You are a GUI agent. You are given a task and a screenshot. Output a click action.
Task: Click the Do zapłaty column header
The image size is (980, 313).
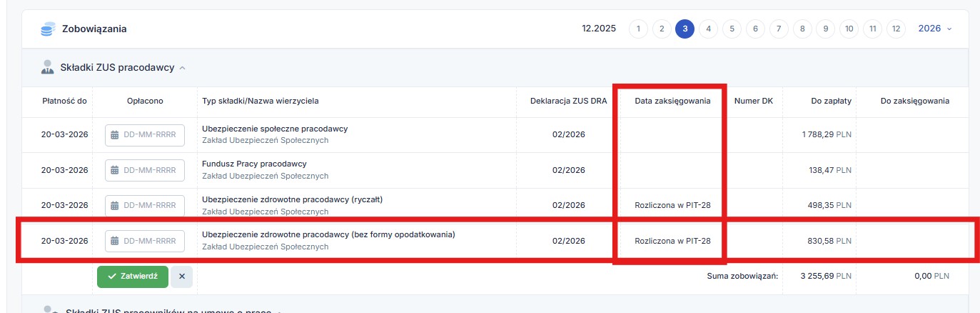tap(831, 101)
